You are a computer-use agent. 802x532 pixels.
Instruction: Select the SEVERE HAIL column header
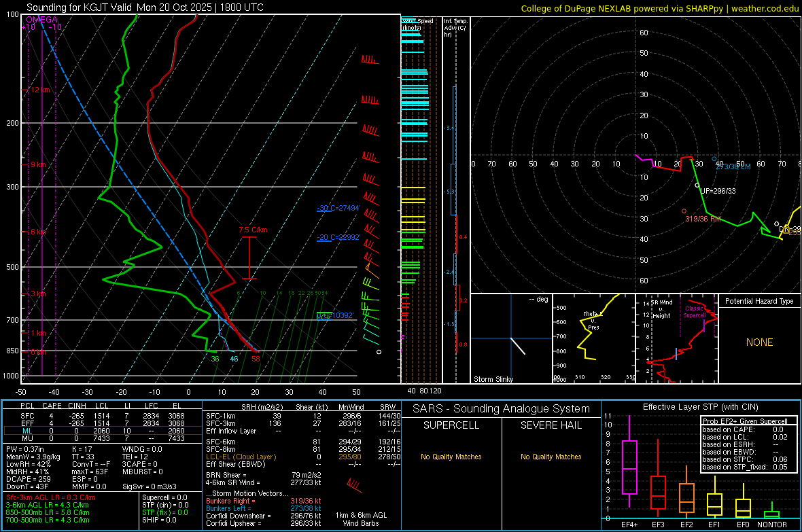(551, 425)
